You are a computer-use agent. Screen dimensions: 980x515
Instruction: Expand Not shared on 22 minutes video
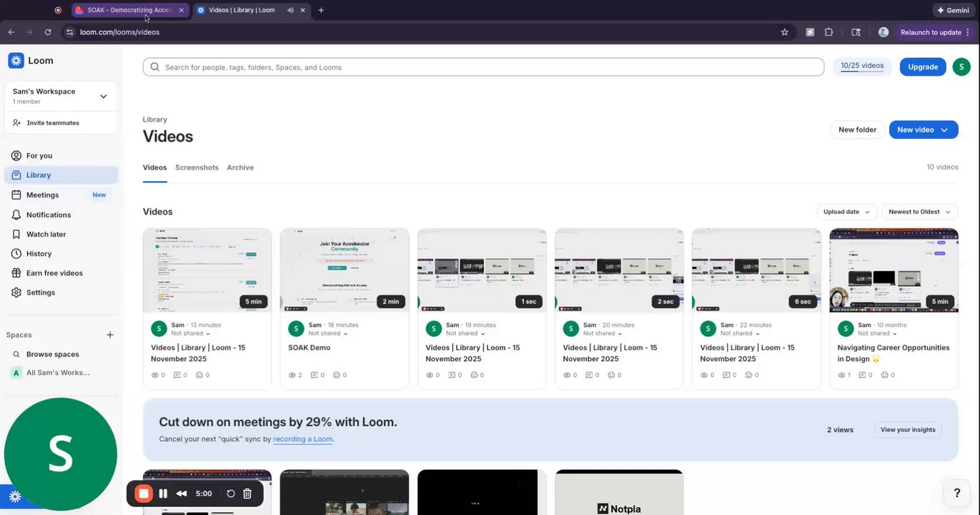tap(740, 333)
